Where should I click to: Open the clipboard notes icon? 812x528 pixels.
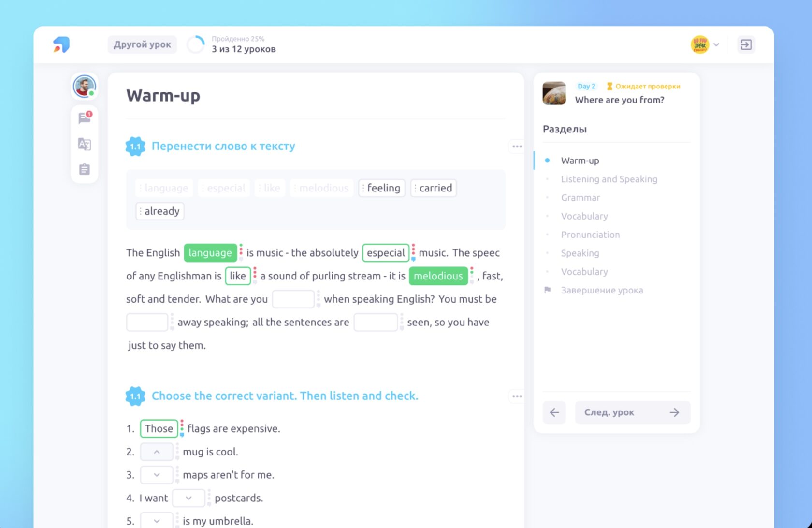(x=85, y=169)
